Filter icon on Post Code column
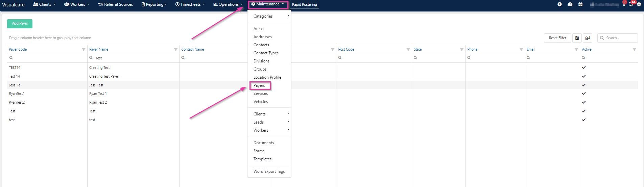The height and width of the screenshot is (187, 644). [x=408, y=49]
